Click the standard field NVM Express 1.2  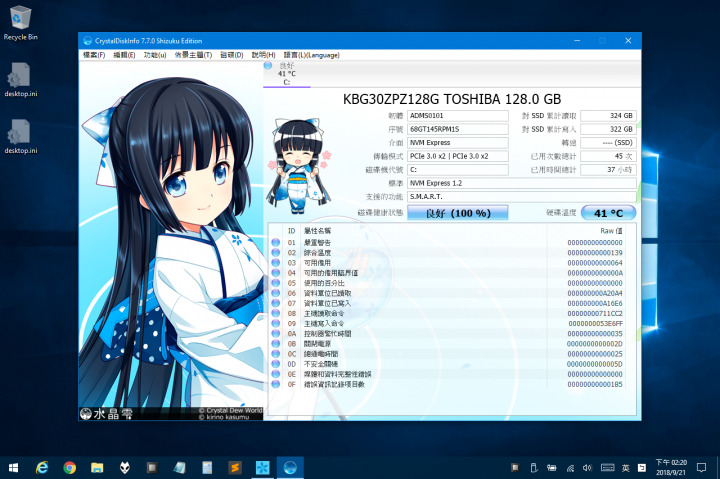522,183
